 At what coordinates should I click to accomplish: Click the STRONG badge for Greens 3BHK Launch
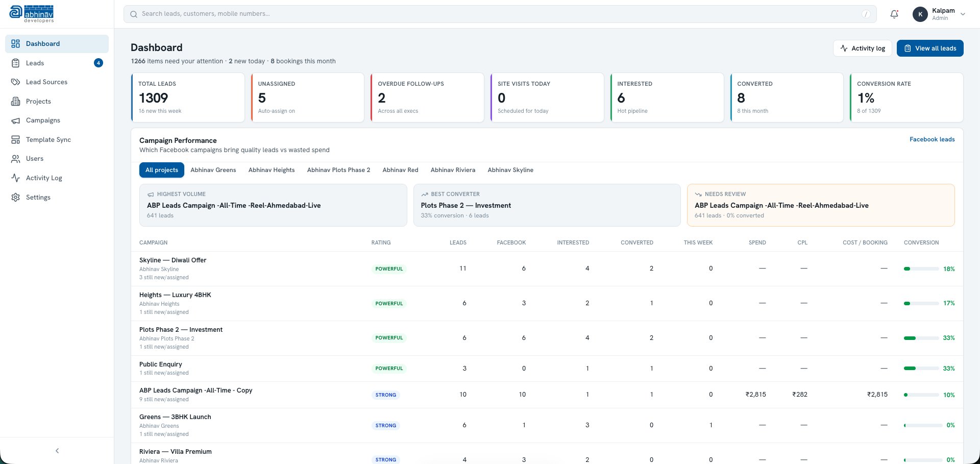[386, 425]
